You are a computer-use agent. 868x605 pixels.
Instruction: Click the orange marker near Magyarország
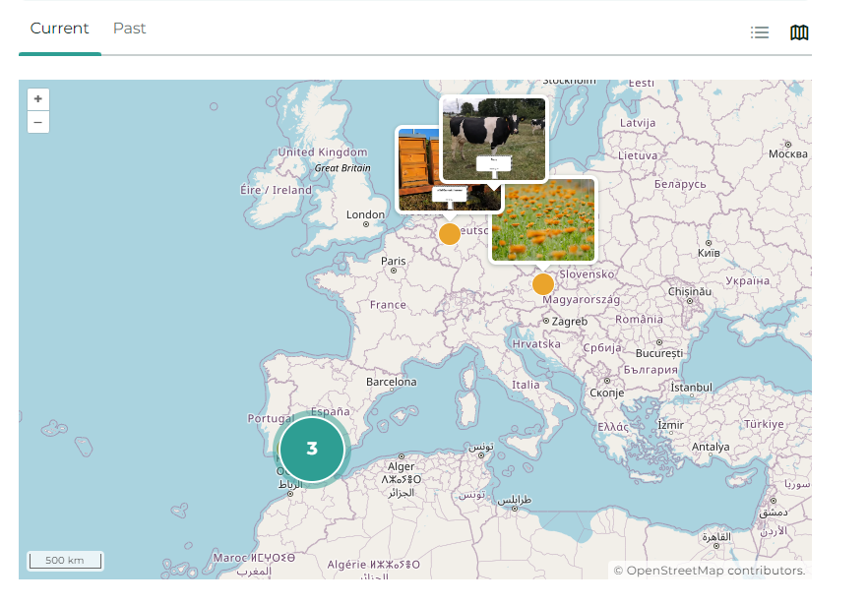click(543, 284)
